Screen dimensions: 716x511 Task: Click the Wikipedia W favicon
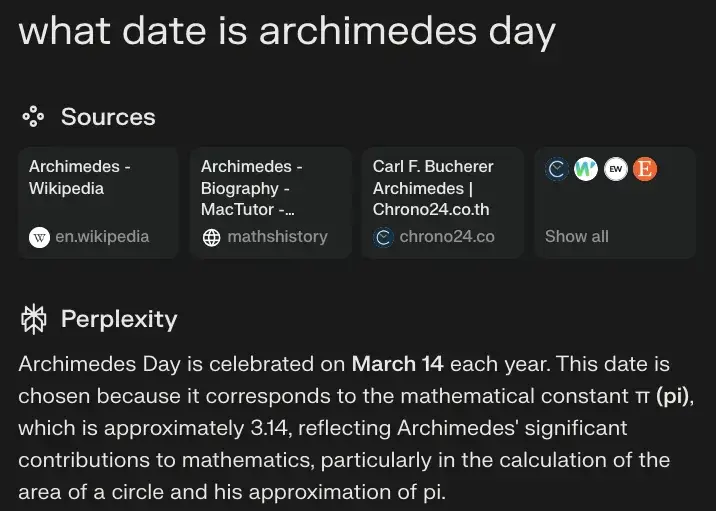click(x=40, y=237)
